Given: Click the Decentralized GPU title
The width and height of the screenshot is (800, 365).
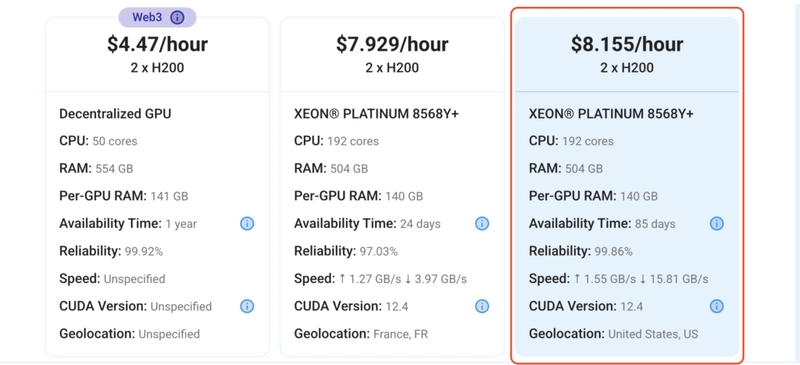Looking at the screenshot, I should (x=115, y=113).
